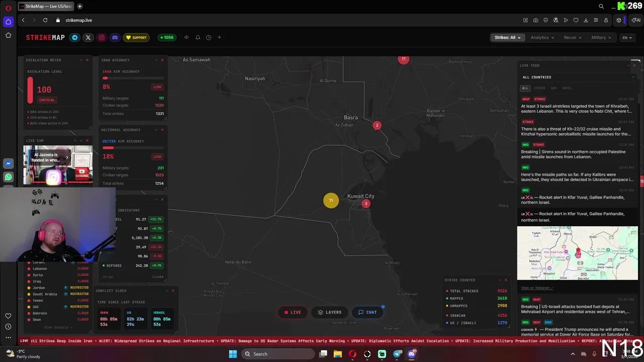Open WhatsApp in Opera sidebar
This screenshot has width=644, height=362.
pyautogui.click(x=8, y=177)
